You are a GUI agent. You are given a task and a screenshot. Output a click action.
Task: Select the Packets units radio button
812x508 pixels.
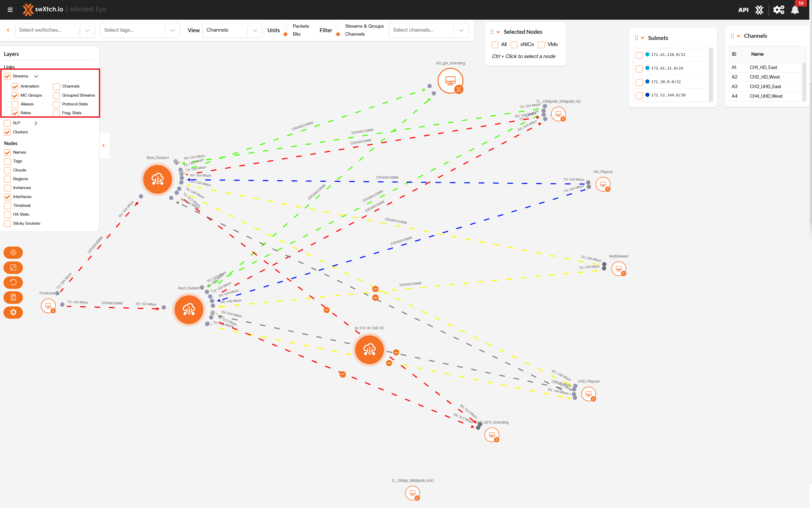(x=285, y=26)
